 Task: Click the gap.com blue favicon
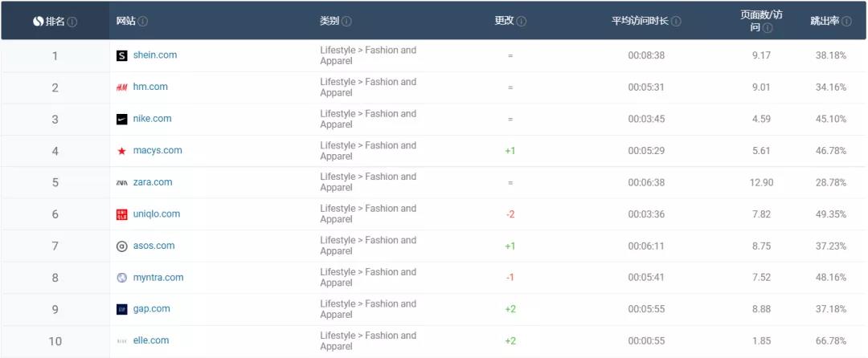pyautogui.click(x=122, y=309)
